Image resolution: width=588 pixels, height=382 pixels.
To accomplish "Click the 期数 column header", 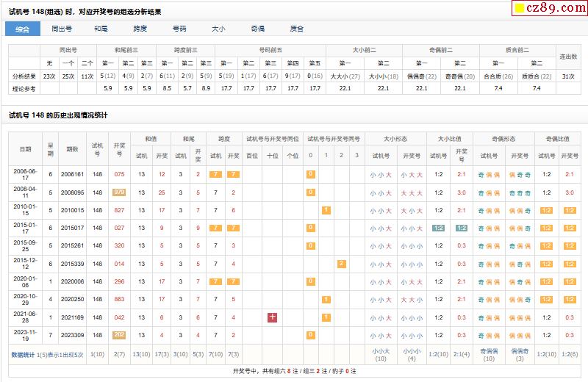I will (72, 149).
